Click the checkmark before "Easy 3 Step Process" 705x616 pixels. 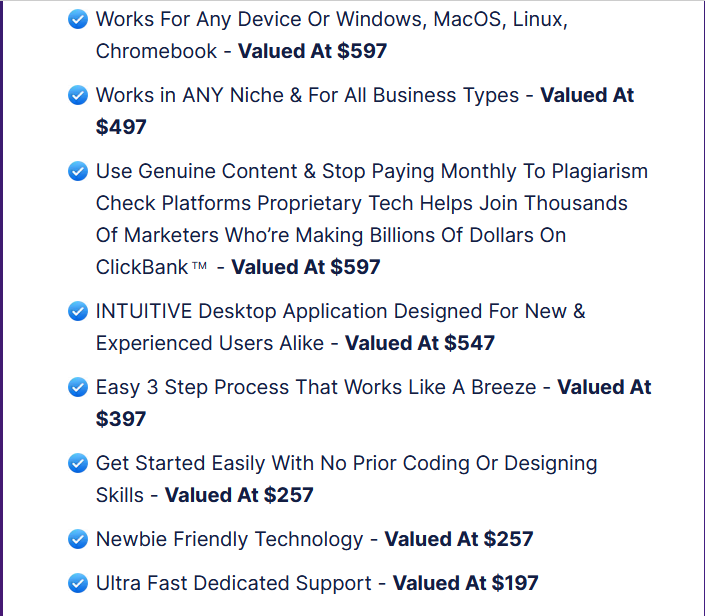[77, 387]
